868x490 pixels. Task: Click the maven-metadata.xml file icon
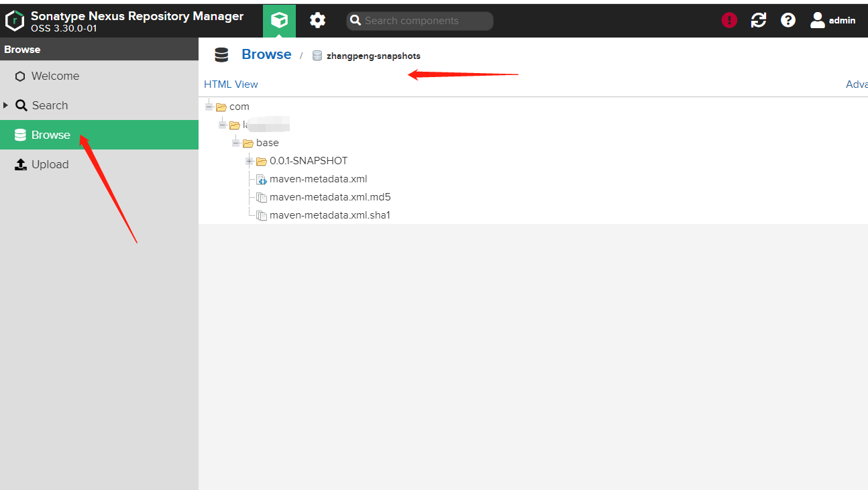point(262,180)
